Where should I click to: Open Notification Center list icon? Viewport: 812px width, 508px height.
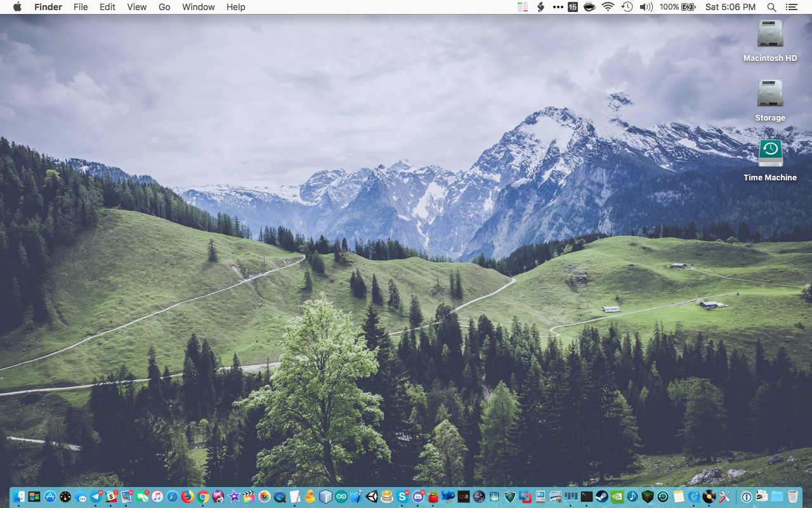click(791, 7)
